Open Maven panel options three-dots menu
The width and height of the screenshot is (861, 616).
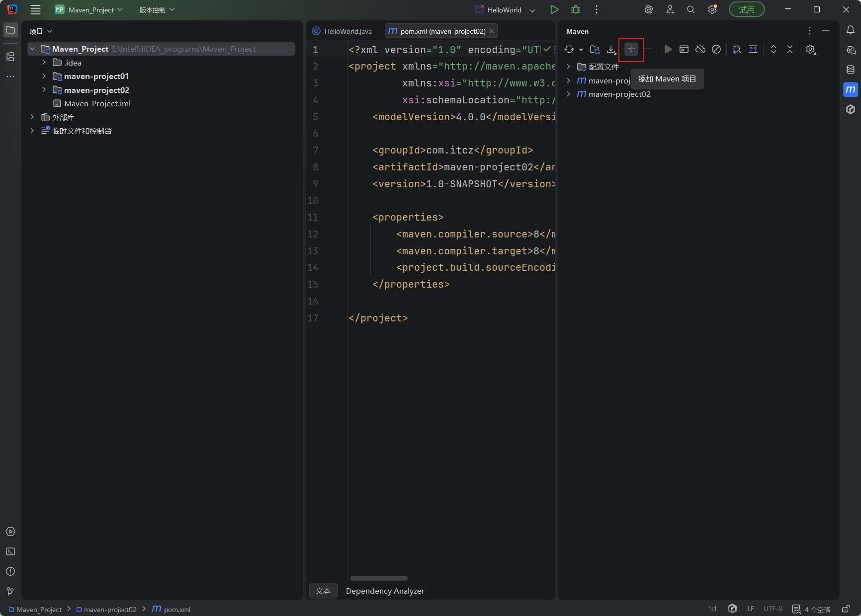pyautogui.click(x=810, y=31)
